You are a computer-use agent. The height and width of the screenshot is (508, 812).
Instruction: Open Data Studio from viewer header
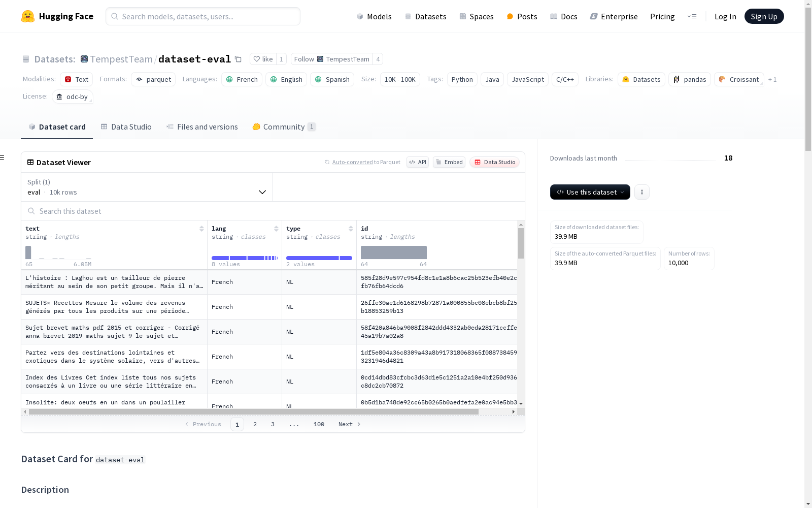[495, 162]
